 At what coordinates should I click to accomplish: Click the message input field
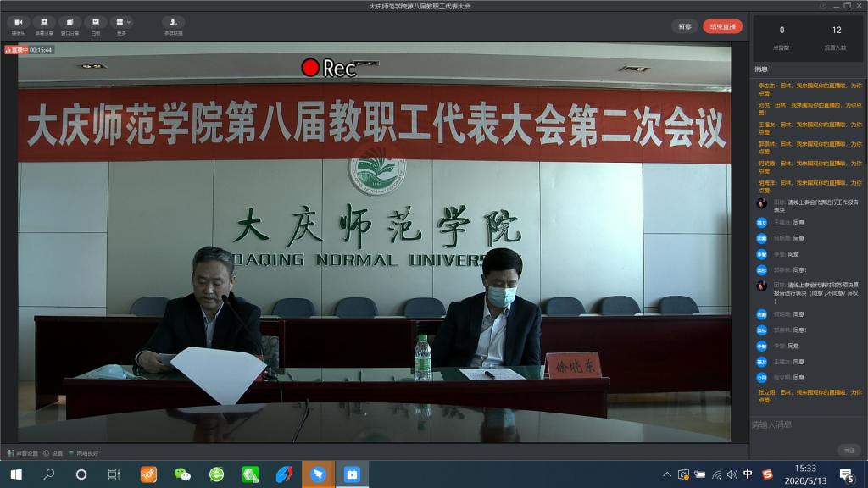click(x=805, y=424)
